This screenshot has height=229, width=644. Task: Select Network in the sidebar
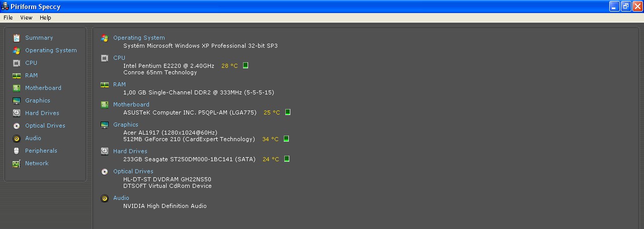(x=37, y=163)
